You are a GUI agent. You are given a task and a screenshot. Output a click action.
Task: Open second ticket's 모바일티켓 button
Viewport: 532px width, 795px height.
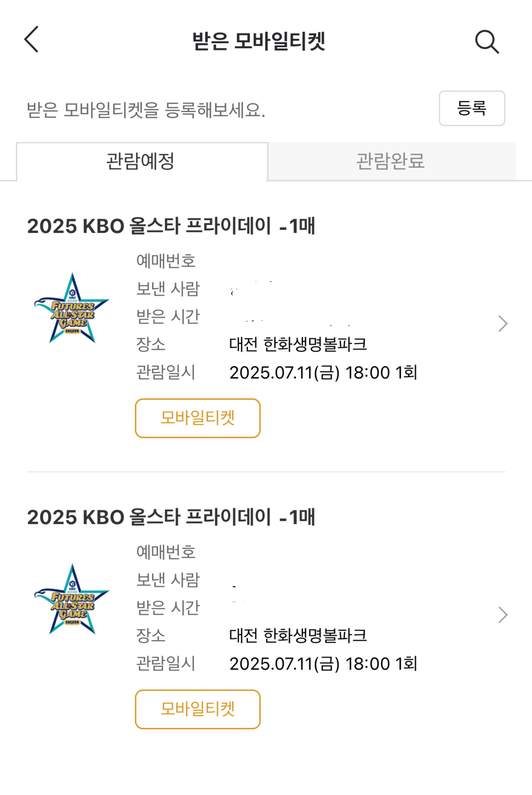pyautogui.click(x=198, y=709)
